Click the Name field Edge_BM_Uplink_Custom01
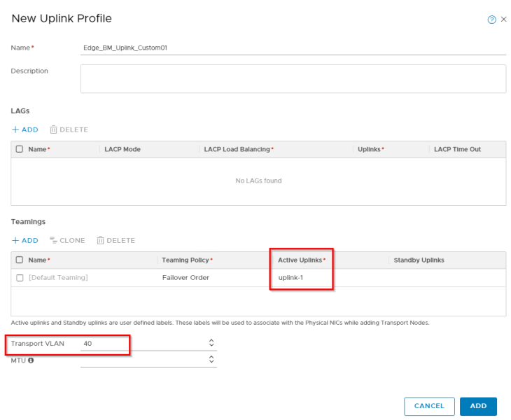The image size is (511, 420). (x=293, y=48)
